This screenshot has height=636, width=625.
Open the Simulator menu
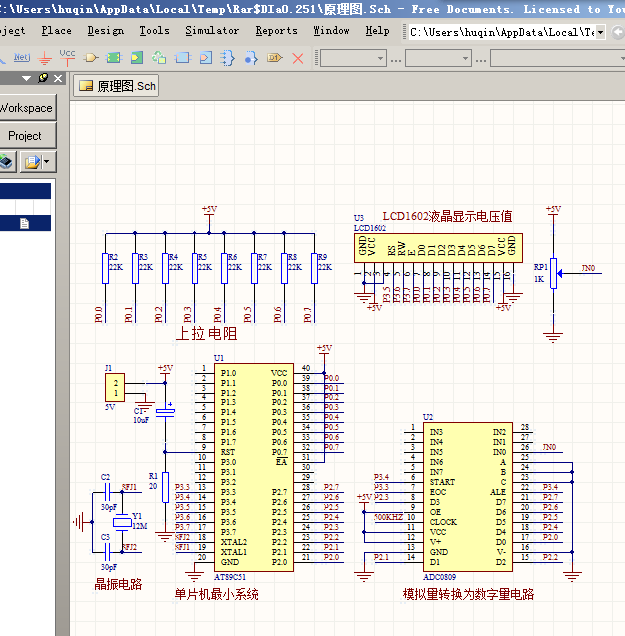tap(212, 31)
